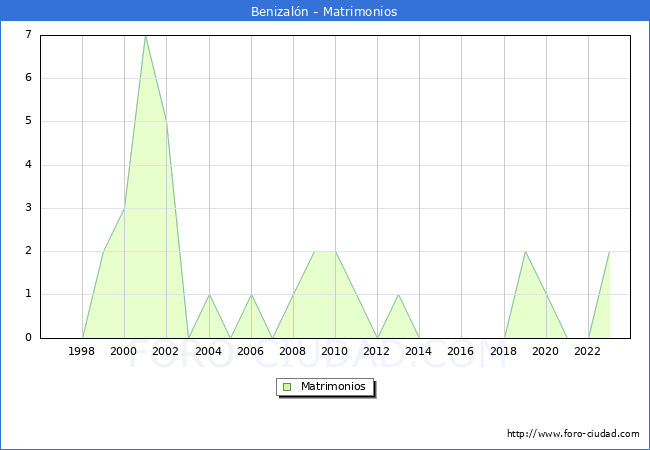Viewport: 650px width, 450px height.
Task: Click x-axis label 2008
Action: coord(293,351)
